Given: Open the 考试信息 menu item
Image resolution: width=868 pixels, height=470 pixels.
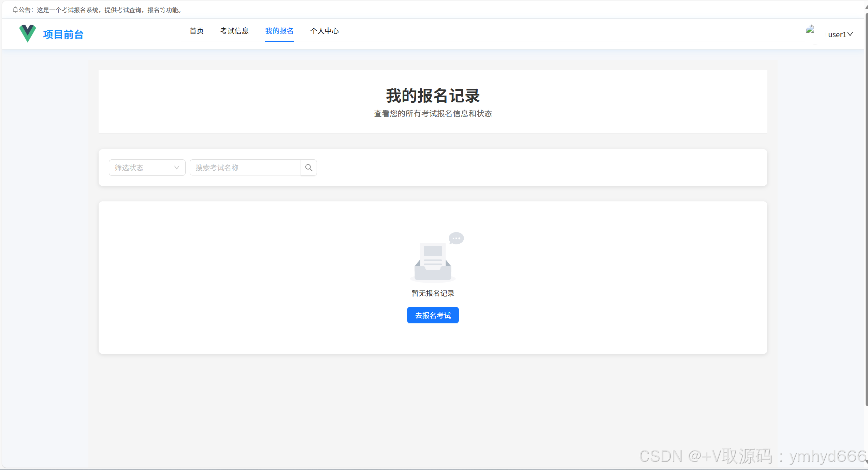Looking at the screenshot, I should coord(234,31).
